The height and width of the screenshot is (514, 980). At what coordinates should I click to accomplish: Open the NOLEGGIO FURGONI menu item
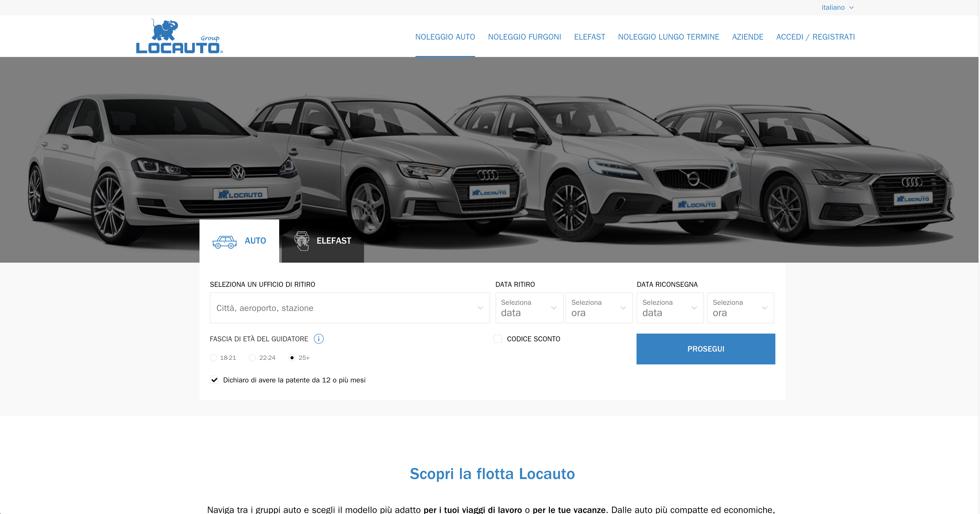(525, 37)
